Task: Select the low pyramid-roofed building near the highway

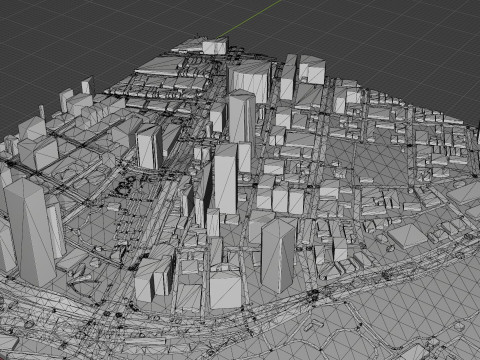Action: click(407, 236)
